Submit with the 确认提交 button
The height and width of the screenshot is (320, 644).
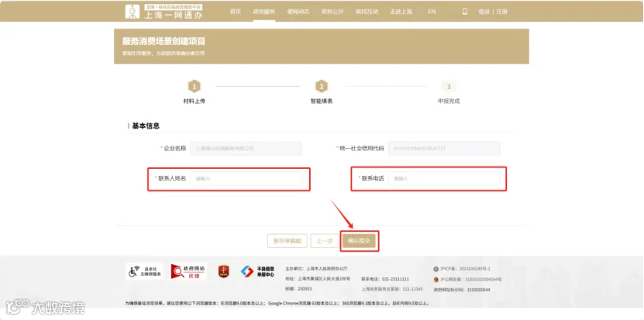tap(359, 241)
